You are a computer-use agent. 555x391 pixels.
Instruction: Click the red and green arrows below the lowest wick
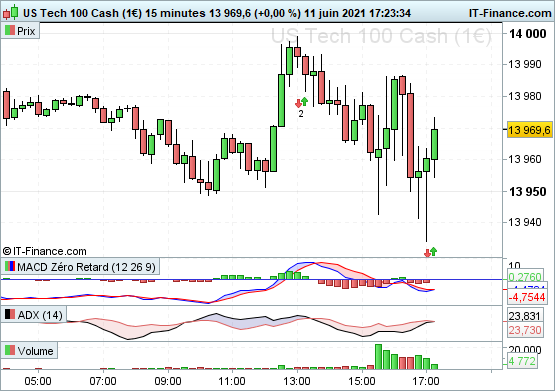click(430, 252)
